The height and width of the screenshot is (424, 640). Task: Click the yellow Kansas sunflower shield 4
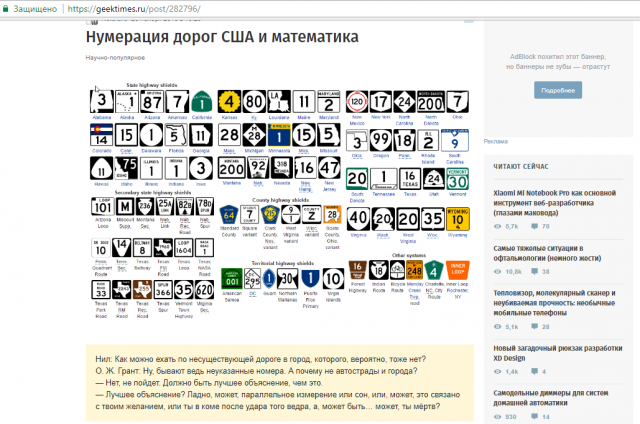tap(229, 102)
